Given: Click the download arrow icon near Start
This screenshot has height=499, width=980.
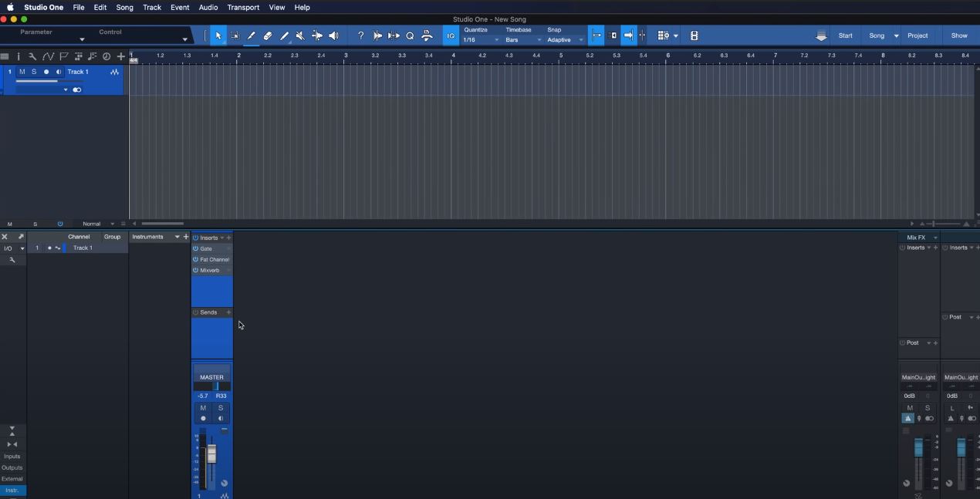Looking at the screenshot, I should tap(821, 35).
